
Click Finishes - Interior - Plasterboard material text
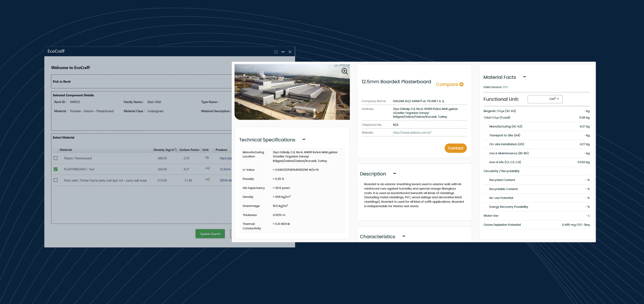[92, 111]
